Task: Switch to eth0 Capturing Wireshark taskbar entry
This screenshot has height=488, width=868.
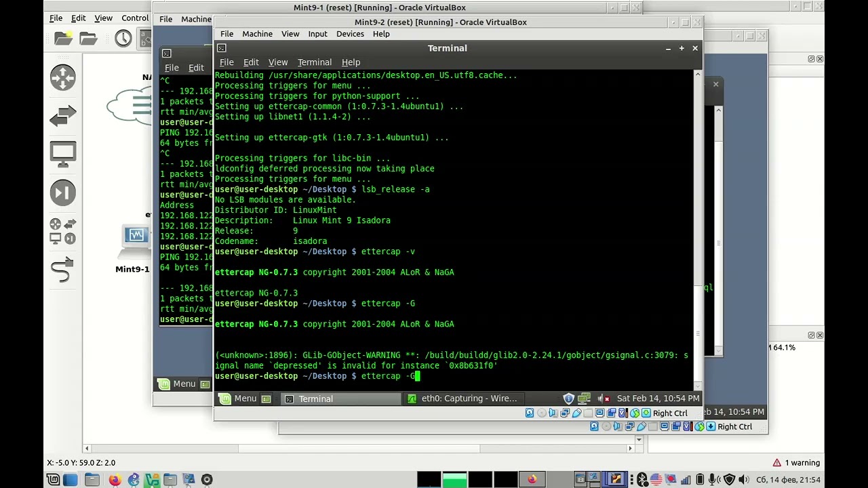Action: (x=465, y=399)
